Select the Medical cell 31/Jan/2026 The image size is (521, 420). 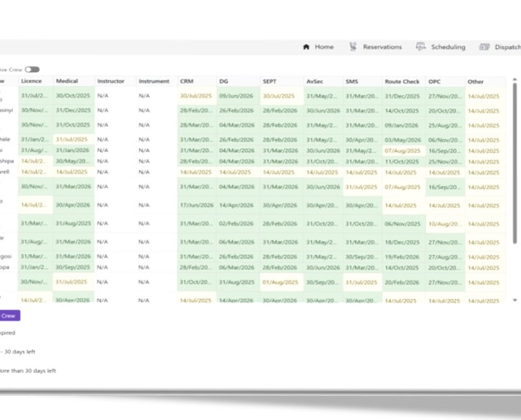pyautogui.click(x=73, y=150)
